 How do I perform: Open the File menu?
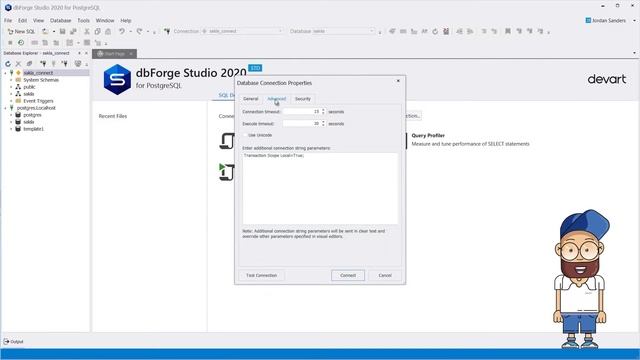click(x=8, y=20)
